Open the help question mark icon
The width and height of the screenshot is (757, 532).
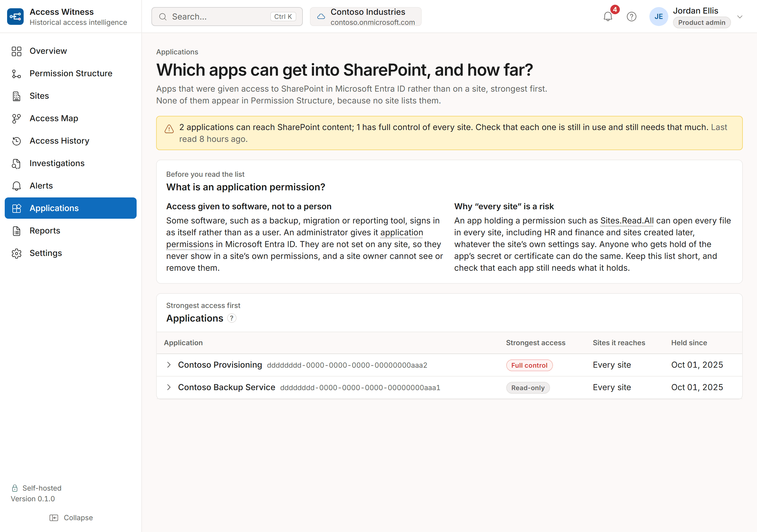click(631, 17)
